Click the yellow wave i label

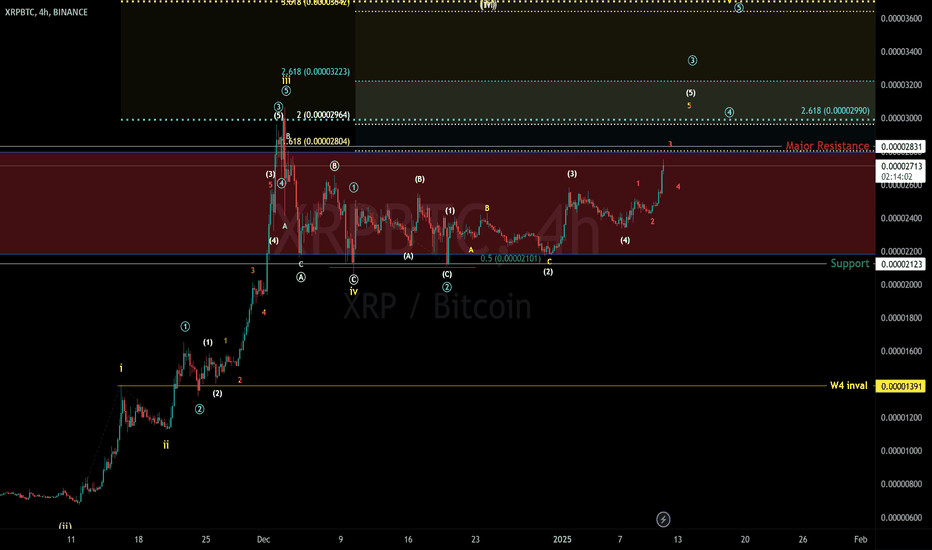121,368
